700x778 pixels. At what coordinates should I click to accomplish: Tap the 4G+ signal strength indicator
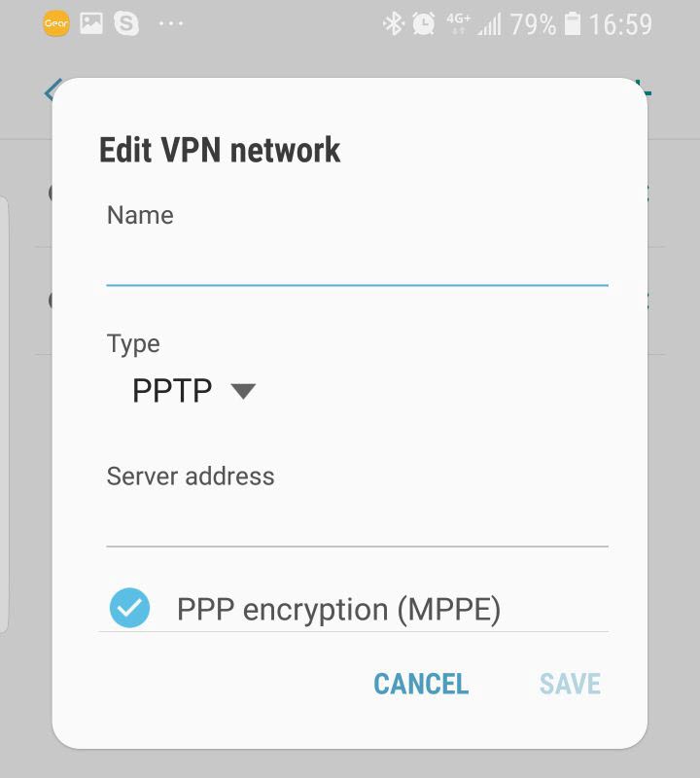473,23
